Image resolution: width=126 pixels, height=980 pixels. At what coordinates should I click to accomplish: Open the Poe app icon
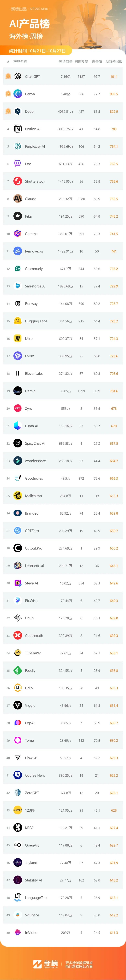pos(18,164)
